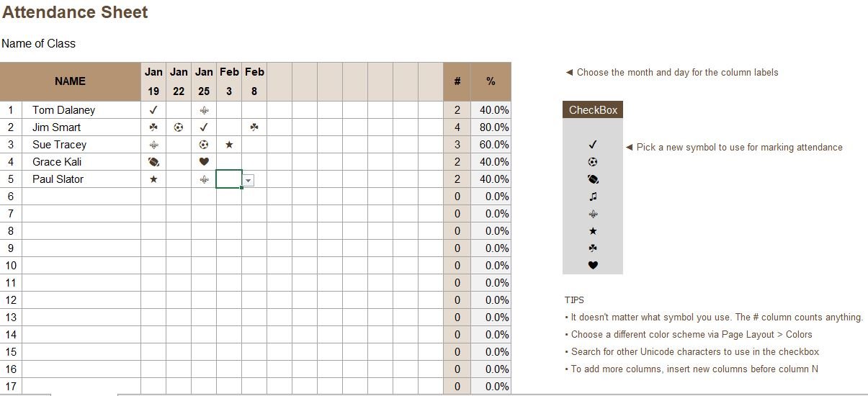Select the star symbol in CheckBox list

(593, 231)
